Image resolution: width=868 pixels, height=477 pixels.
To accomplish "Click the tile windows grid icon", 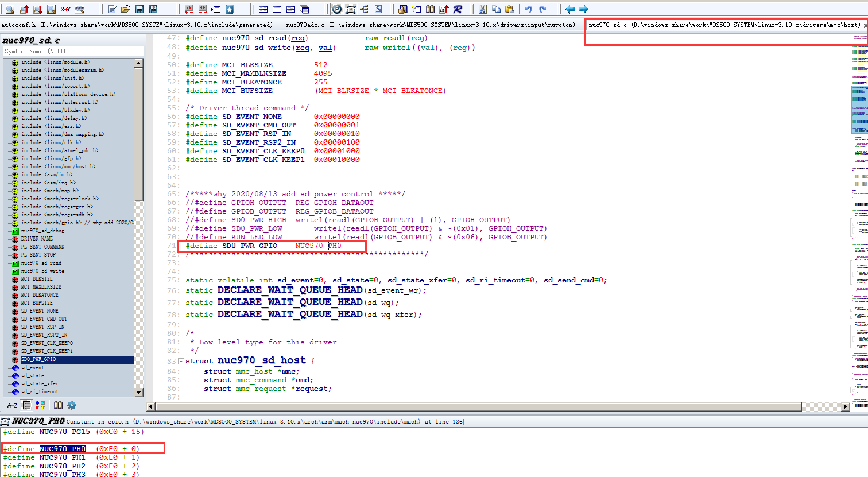I will pyautogui.click(x=263, y=9).
